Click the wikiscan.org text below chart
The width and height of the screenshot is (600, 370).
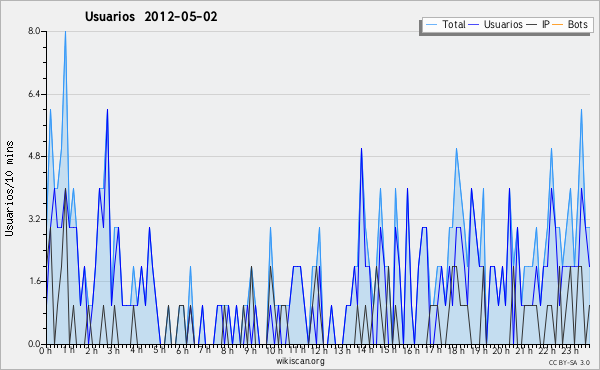(300, 361)
